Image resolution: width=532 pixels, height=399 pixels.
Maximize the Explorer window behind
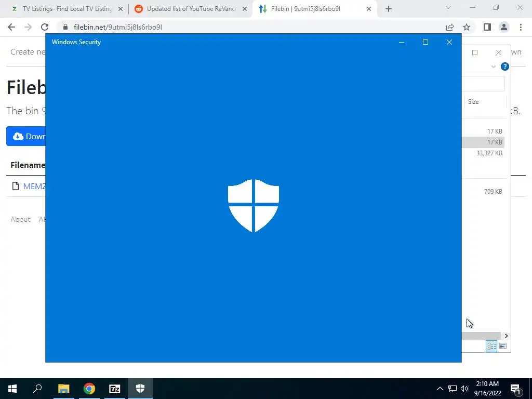475,52
